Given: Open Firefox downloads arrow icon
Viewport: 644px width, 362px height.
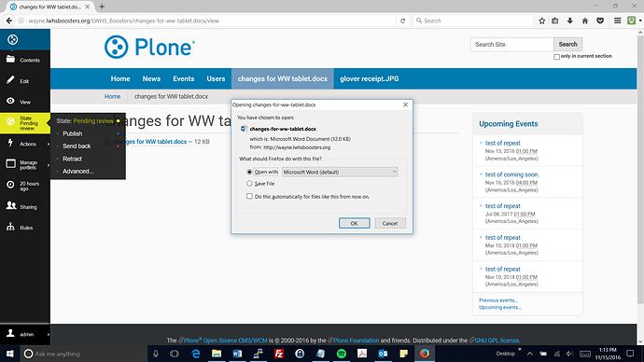Looking at the screenshot, I should coord(570,21).
